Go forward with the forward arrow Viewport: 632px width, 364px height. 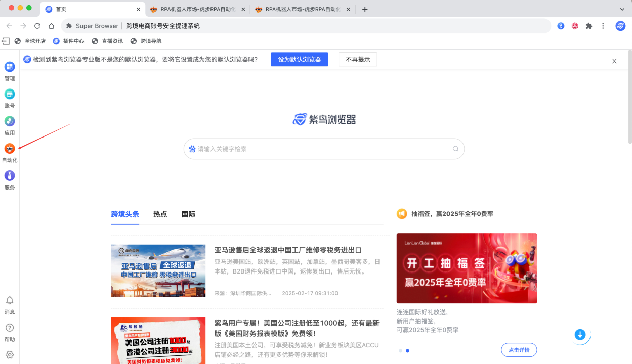(23, 26)
